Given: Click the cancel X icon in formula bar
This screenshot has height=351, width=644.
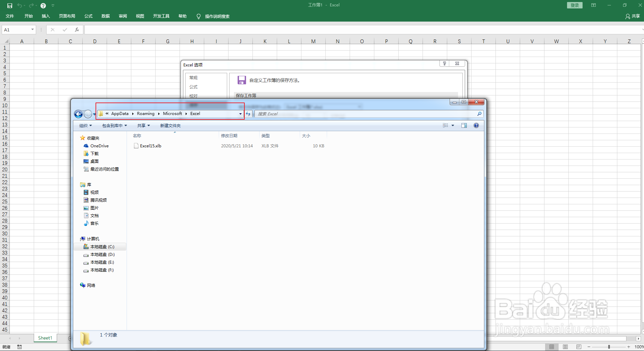Looking at the screenshot, I should [53, 30].
